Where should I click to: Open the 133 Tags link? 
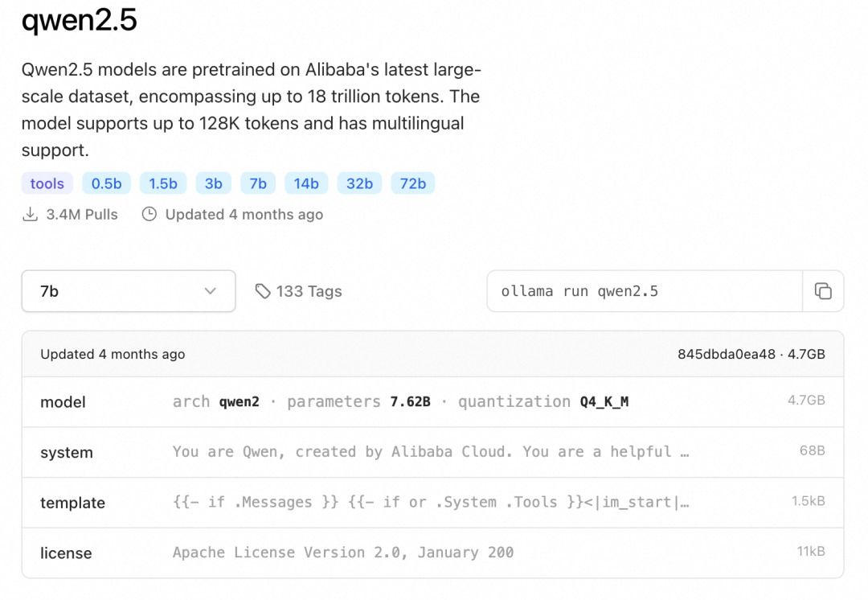click(309, 291)
